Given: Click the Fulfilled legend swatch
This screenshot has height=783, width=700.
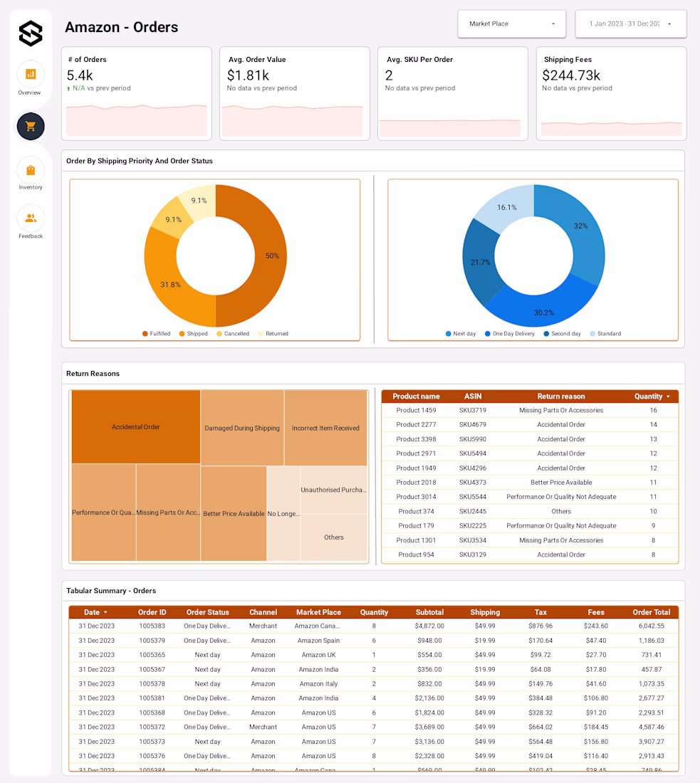Looking at the screenshot, I should [x=145, y=334].
